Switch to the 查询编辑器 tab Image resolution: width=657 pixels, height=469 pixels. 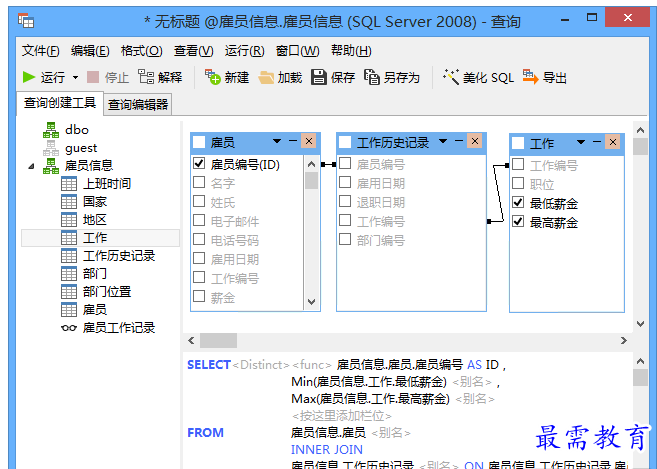point(138,105)
